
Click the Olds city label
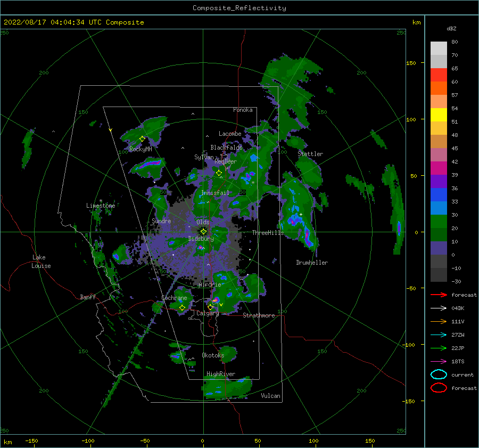click(x=203, y=222)
